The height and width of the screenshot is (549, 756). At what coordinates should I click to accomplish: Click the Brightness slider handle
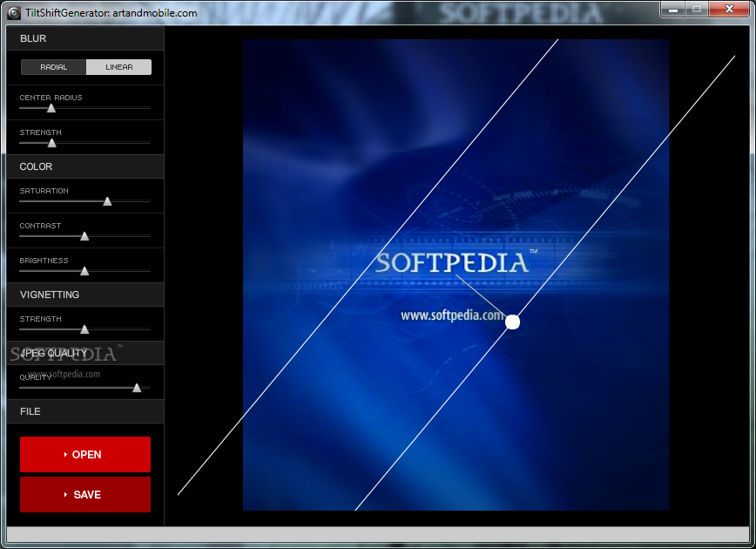tap(84, 271)
